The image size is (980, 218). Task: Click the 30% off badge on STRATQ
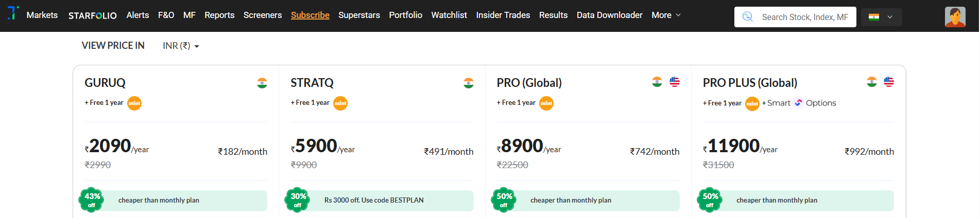coord(298,200)
